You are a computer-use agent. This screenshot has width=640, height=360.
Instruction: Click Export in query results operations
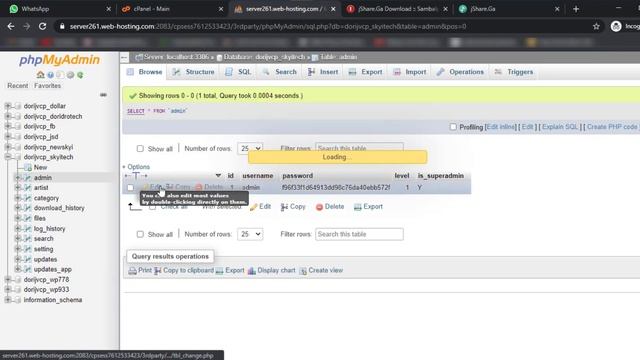click(230, 270)
